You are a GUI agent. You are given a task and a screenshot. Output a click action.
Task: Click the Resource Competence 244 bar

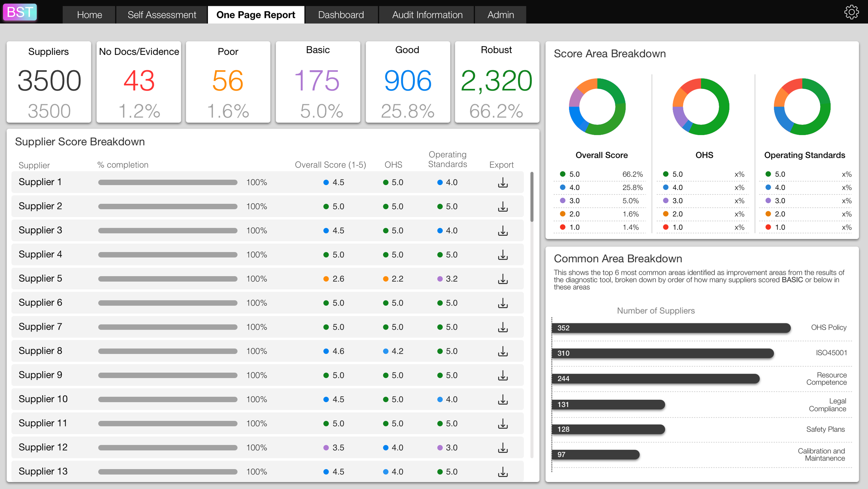click(656, 379)
